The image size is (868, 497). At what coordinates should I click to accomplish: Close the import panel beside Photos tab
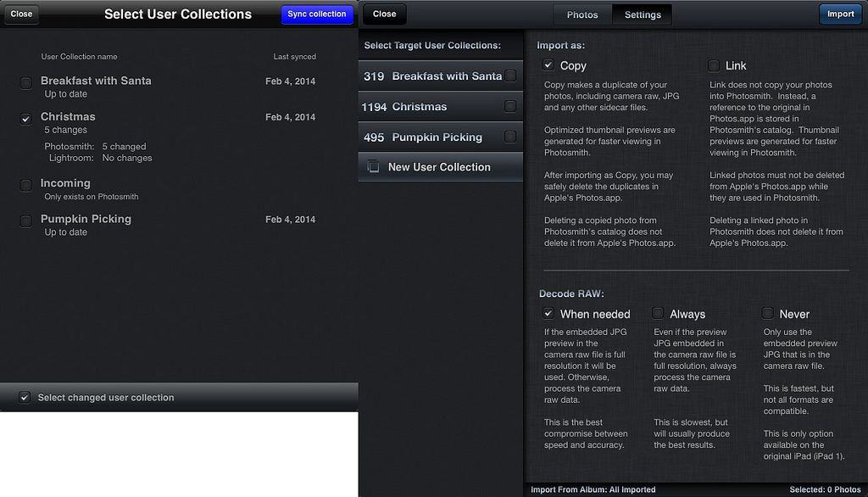(x=384, y=14)
